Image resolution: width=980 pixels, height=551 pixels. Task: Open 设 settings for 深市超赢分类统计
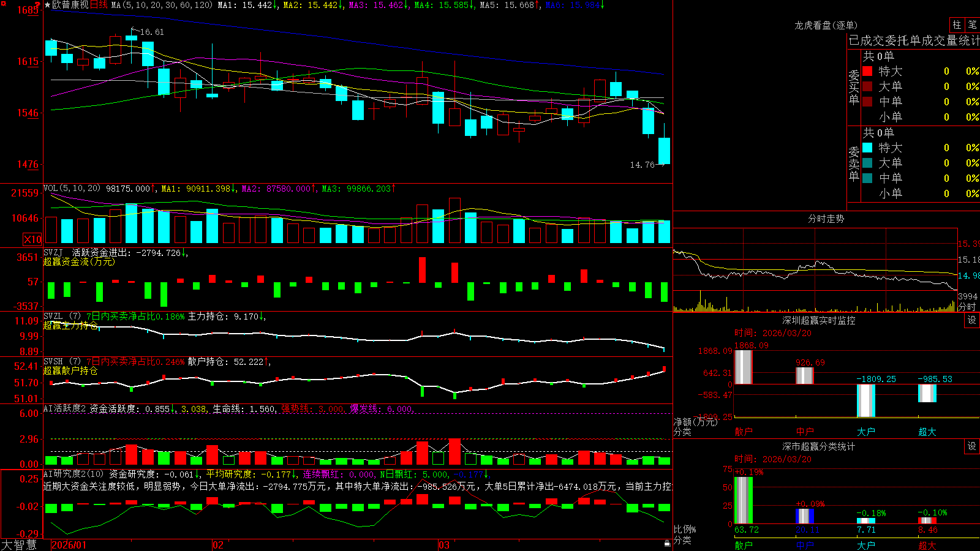(972, 446)
